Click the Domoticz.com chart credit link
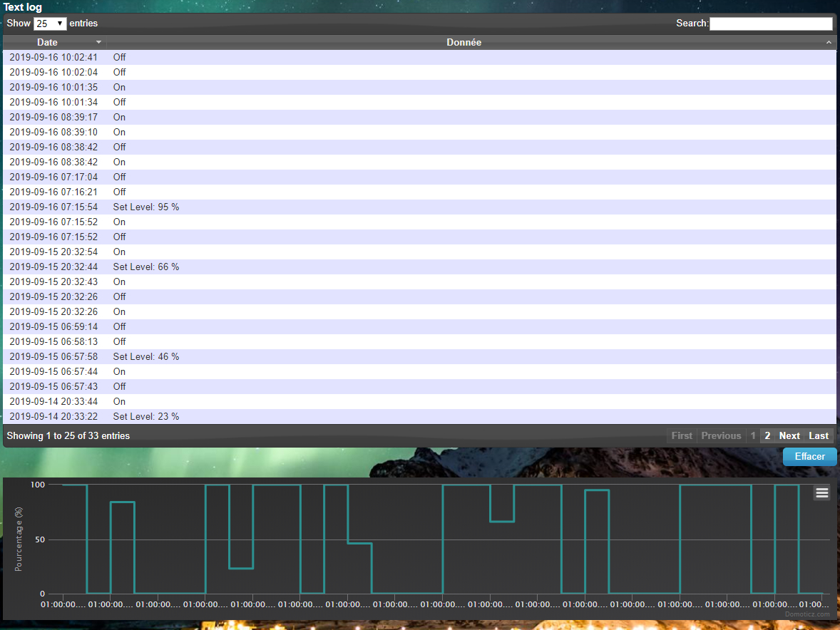840x630 pixels. (x=807, y=614)
